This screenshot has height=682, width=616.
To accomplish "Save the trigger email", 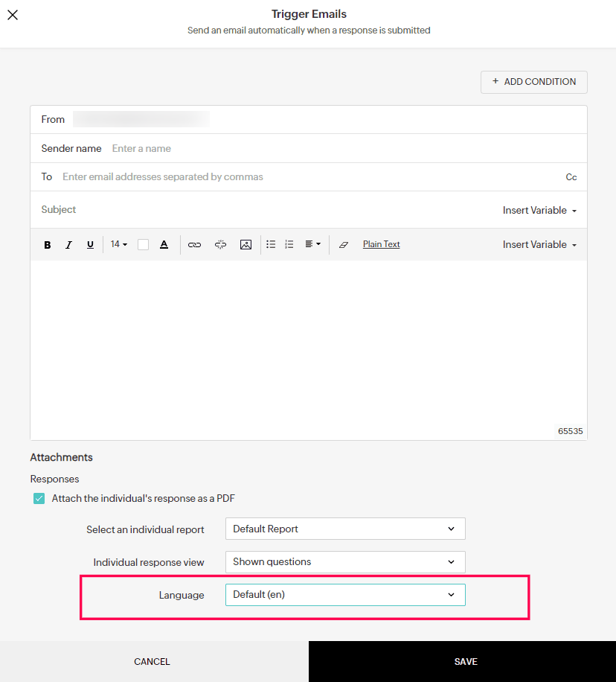I will 462,662.
